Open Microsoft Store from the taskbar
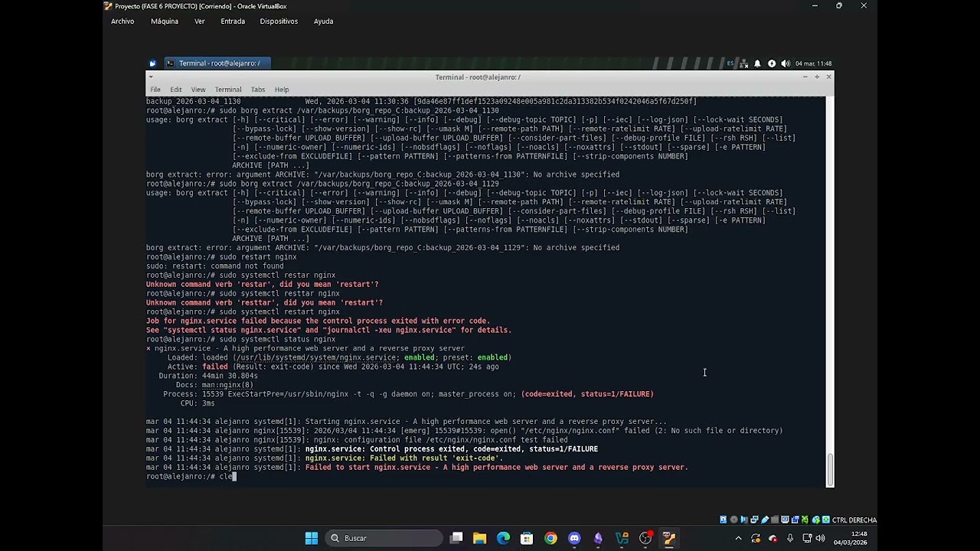 [527, 538]
